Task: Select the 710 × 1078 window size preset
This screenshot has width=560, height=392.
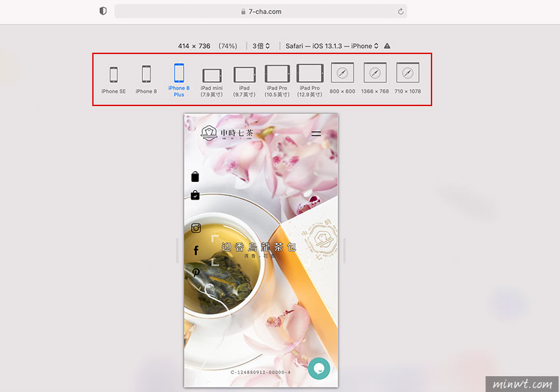Action: [x=408, y=78]
